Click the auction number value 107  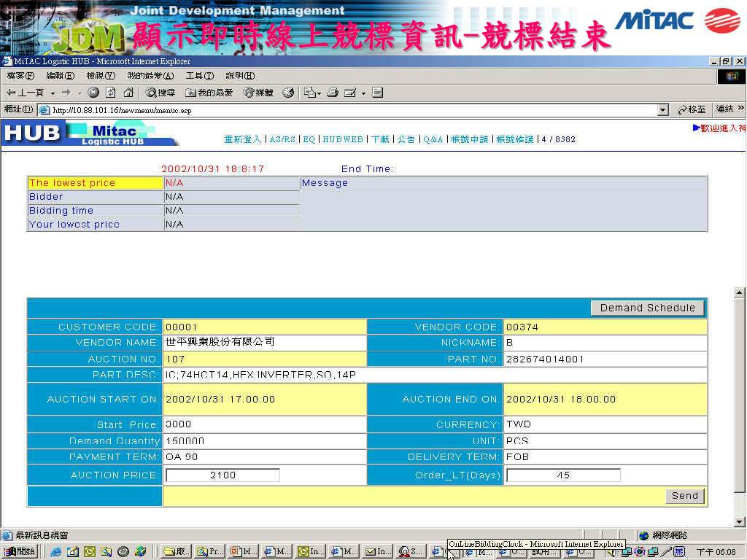175,359
